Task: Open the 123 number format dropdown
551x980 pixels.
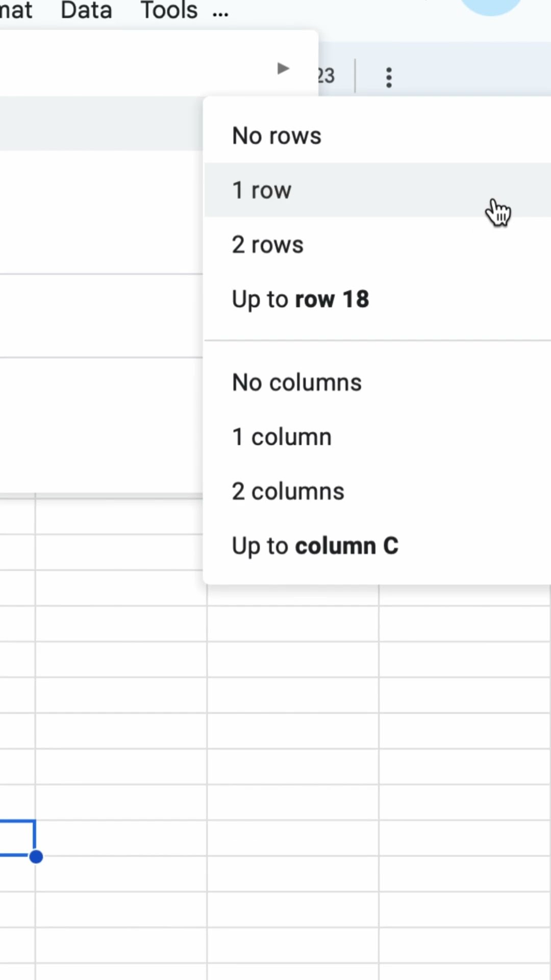Action: (327, 77)
